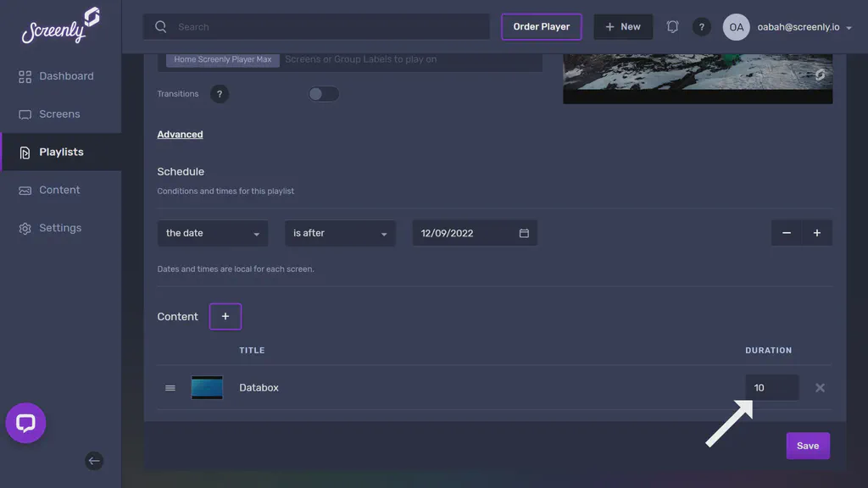Open the 'is after' operator dropdown

tap(339, 232)
